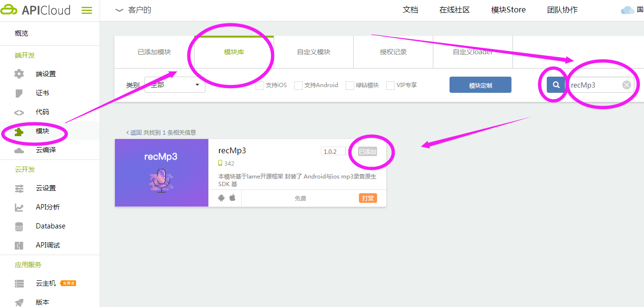Switch to the 已添加模块 tab
This screenshot has width=644, height=307.
point(154,52)
